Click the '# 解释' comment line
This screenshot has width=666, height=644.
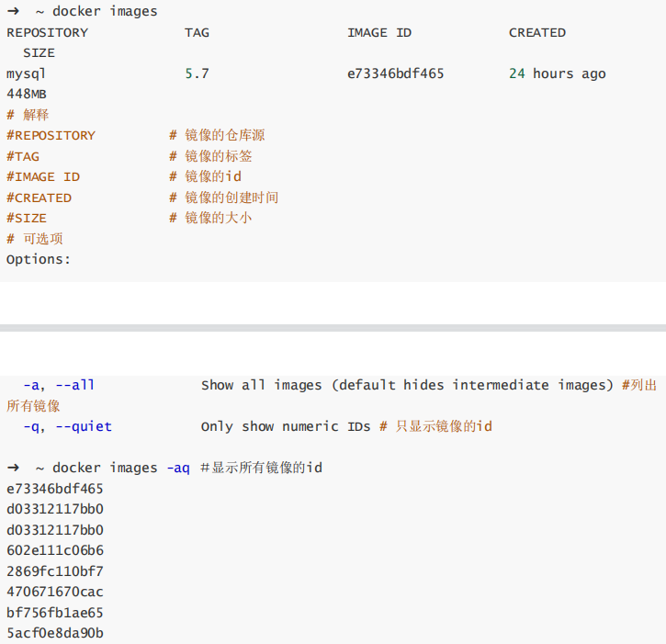tap(28, 115)
